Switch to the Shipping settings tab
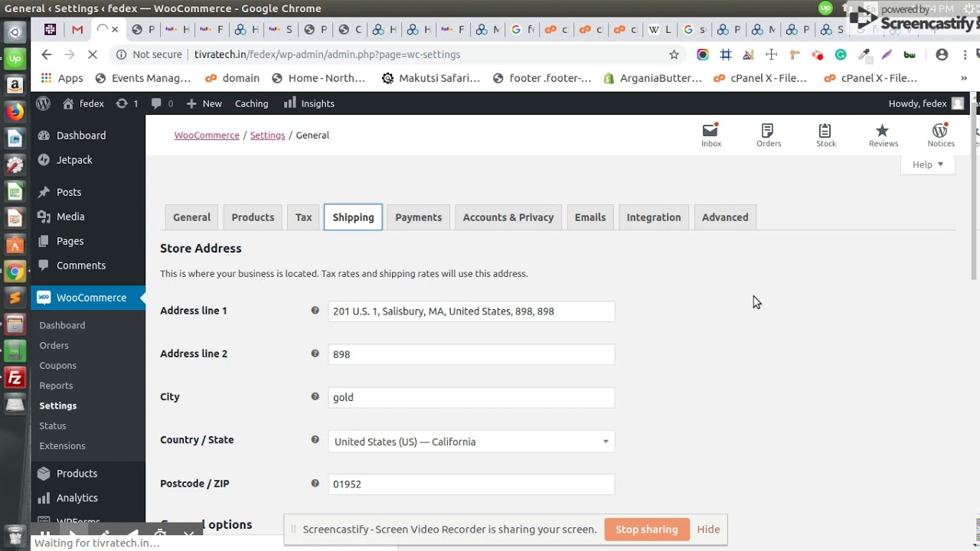 click(x=353, y=217)
